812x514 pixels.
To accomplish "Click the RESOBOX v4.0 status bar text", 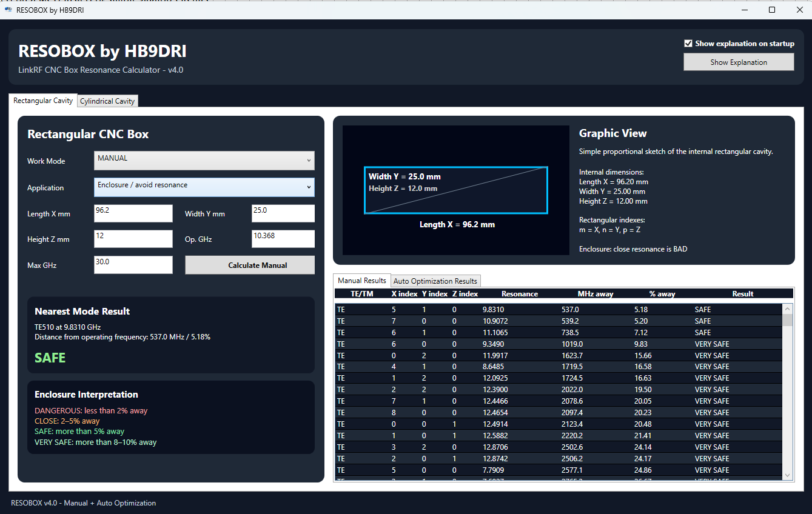I will (x=84, y=503).
